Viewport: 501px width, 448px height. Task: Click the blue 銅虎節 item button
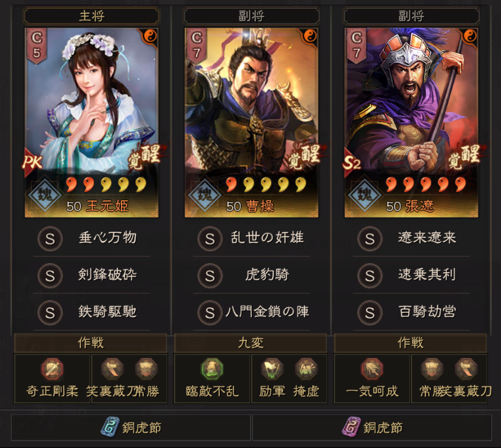click(131, 427)
